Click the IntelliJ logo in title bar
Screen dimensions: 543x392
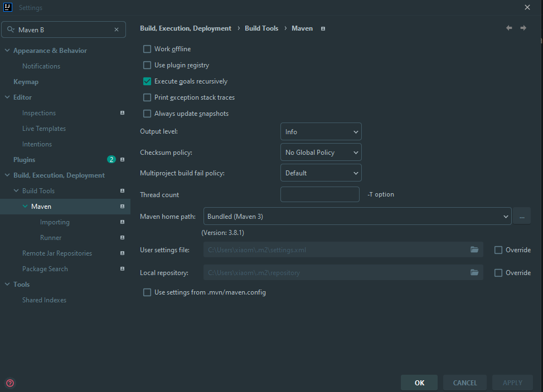point(8,7)
